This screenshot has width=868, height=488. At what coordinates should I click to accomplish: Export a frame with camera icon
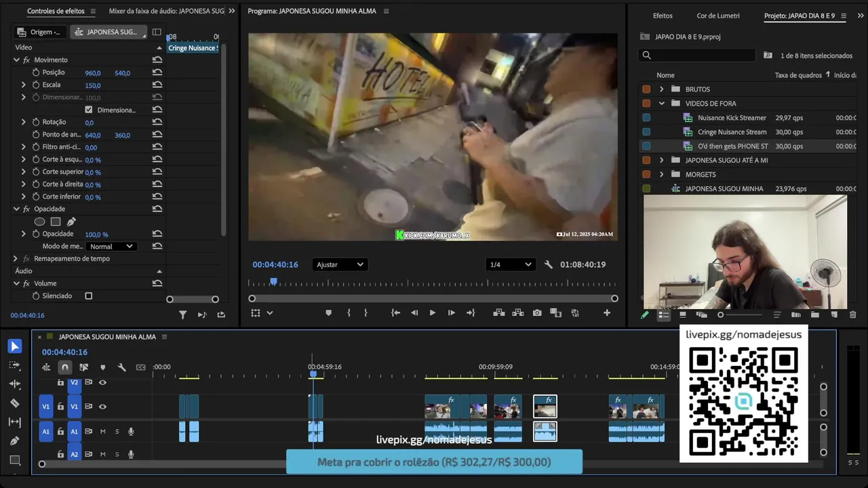click(x=537, y=313)
